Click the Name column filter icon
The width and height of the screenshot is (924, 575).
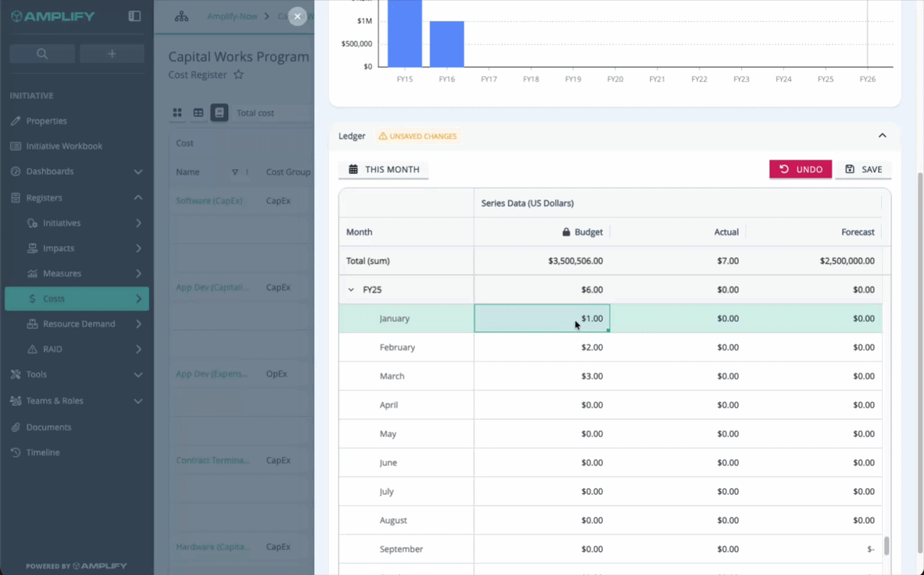click(235, 172)
